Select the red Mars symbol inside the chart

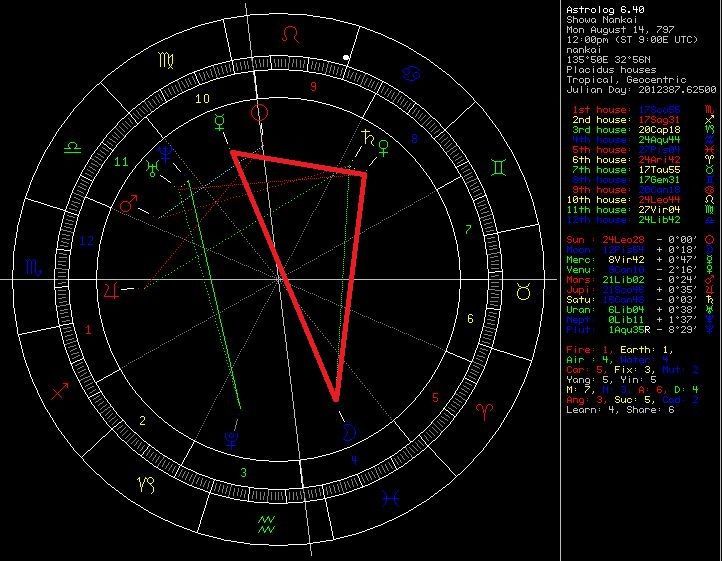click(x=128, y=204)
